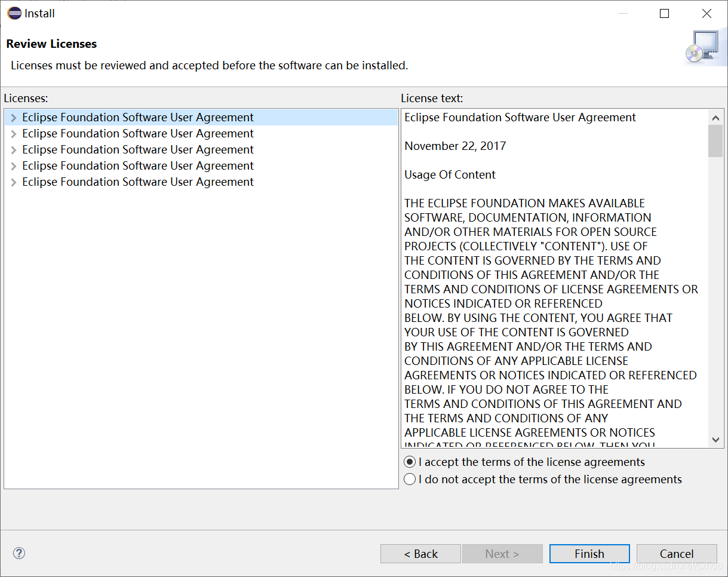Go back with the '< Back' button
The height and width of the screenshot is (577, 728).
click(x=420, y=554)
